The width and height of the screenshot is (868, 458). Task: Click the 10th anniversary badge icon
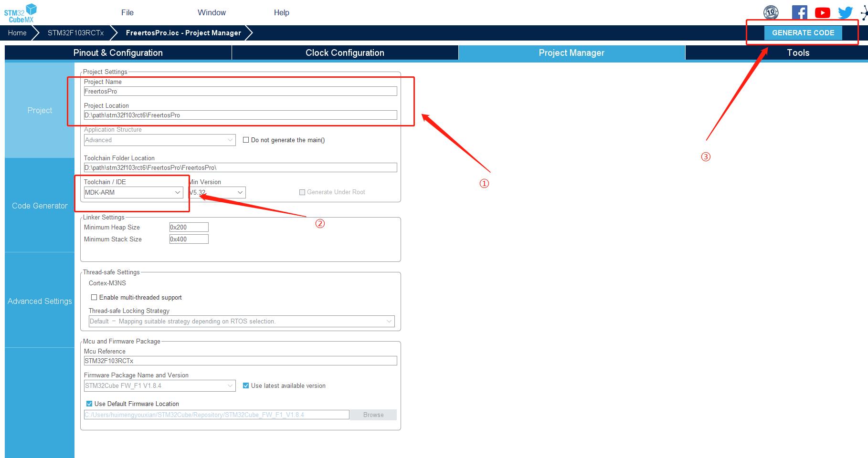pos(771,12)
